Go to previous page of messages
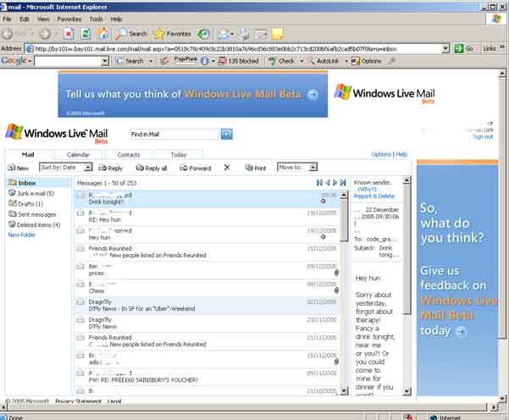This screenshot has height=420, width=509. pyautogui.click(x=328, y=183)
